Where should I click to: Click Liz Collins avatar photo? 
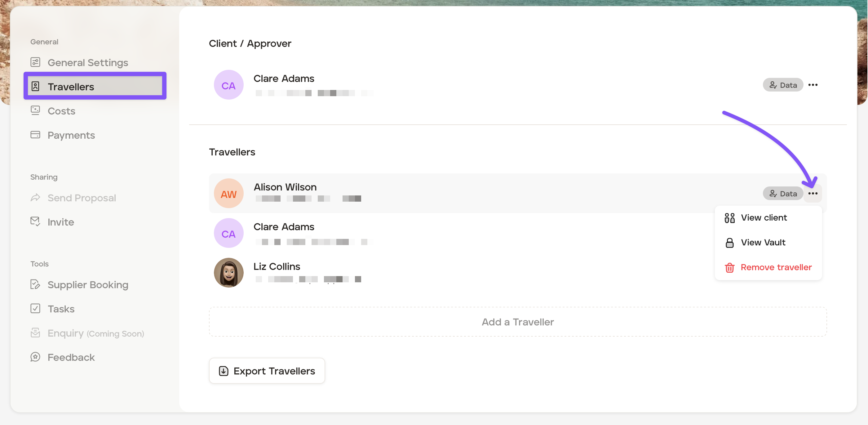click(228, 273)
